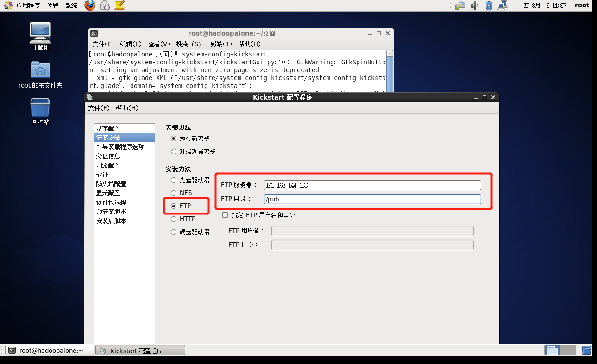Open the 回收站 trash icon
Screen dimensions: 597x364
point(40,112)
